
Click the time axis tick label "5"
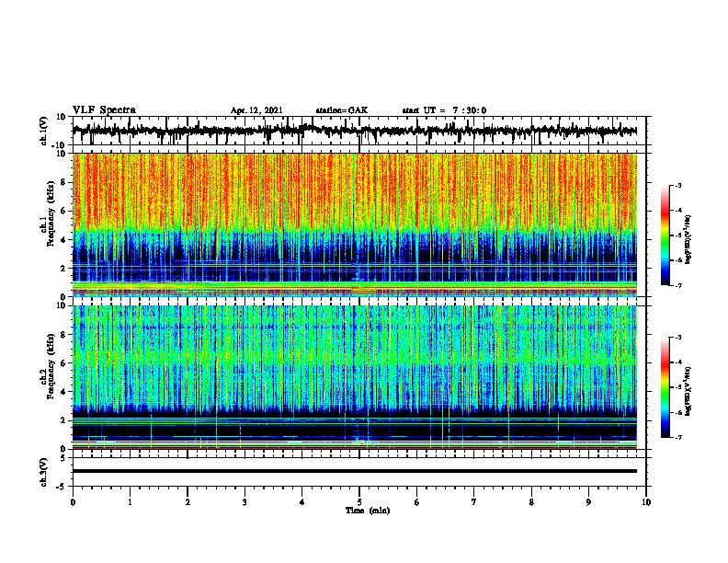(x=359, y=502)
